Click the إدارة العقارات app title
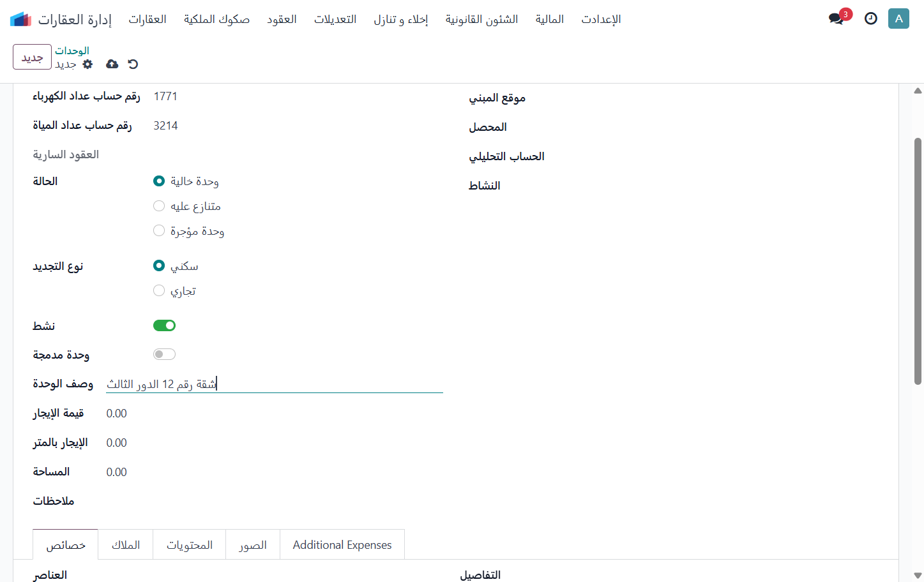 (75, 19)
